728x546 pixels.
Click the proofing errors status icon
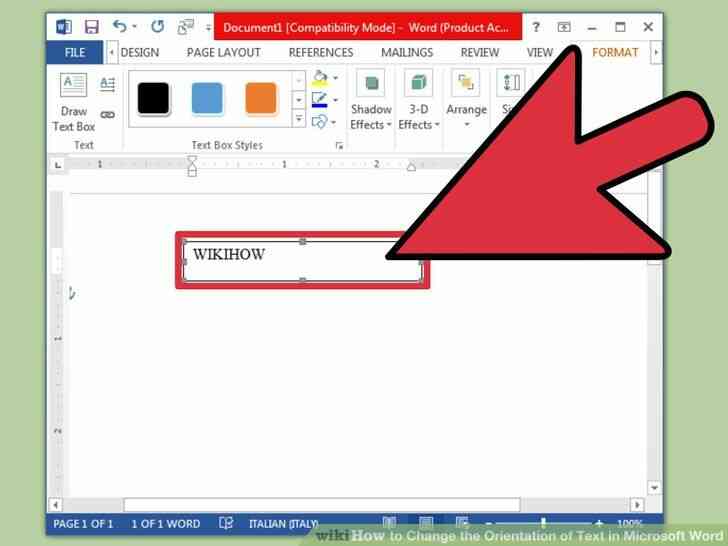point(226,523)
